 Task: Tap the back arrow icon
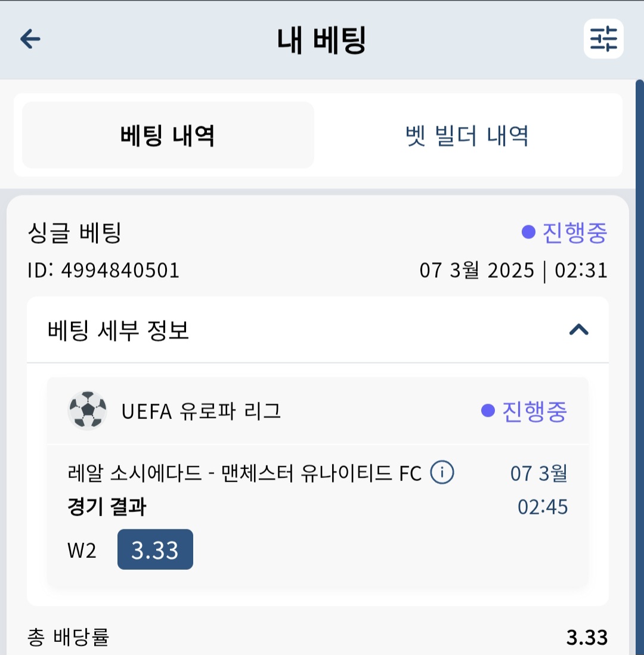point(30,39)
